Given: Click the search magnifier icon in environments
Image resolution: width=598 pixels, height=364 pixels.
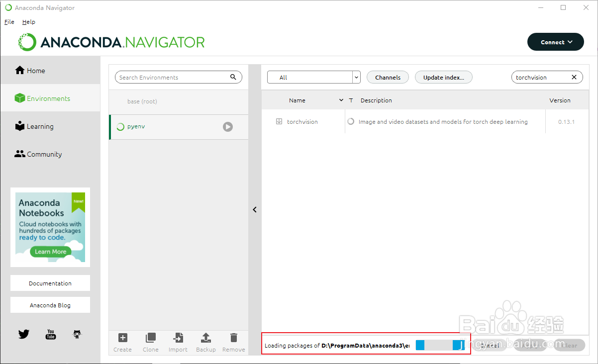Looking at the screenshot, I should point(233,77).
